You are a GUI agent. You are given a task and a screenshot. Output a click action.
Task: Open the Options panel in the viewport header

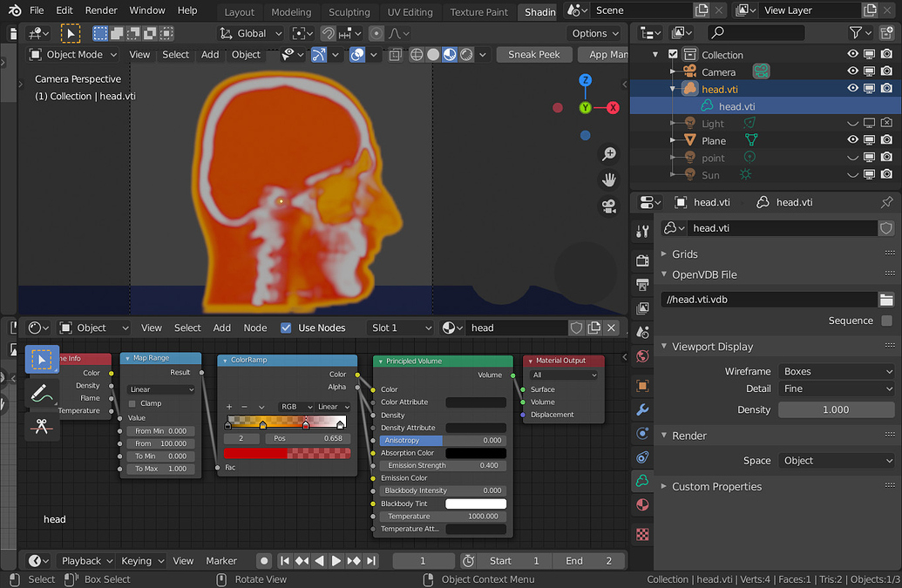click(x=593, y=32)
